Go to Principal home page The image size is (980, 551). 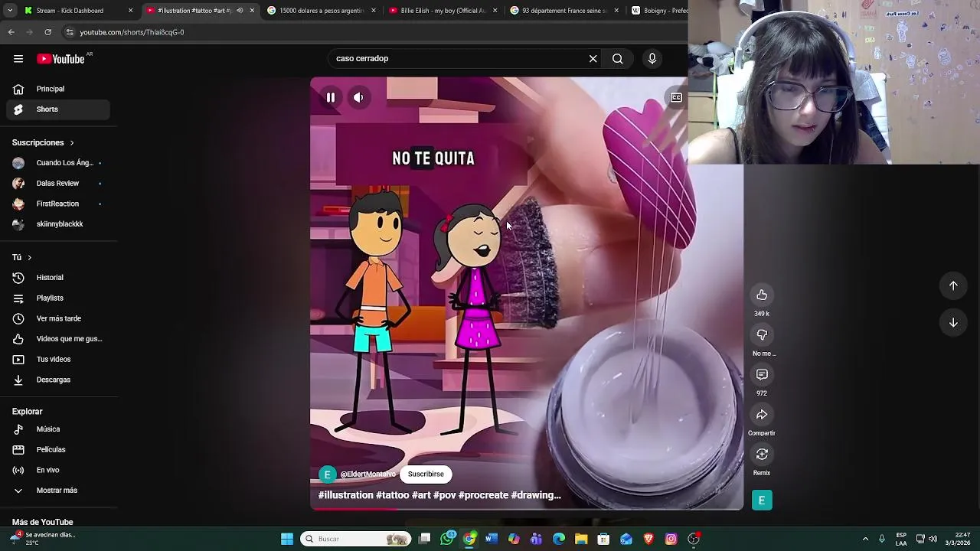(x=58, y=89)
